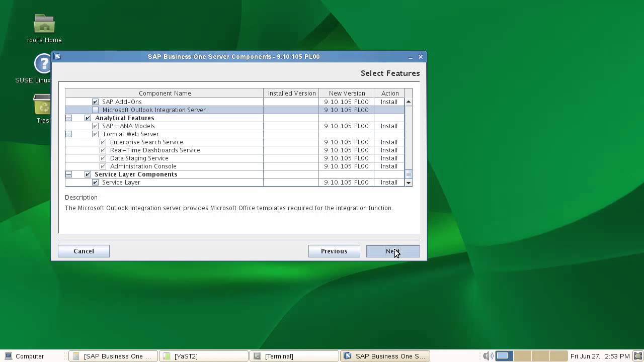Collapse the Service Layer Components group

click(x=69, y=174)
